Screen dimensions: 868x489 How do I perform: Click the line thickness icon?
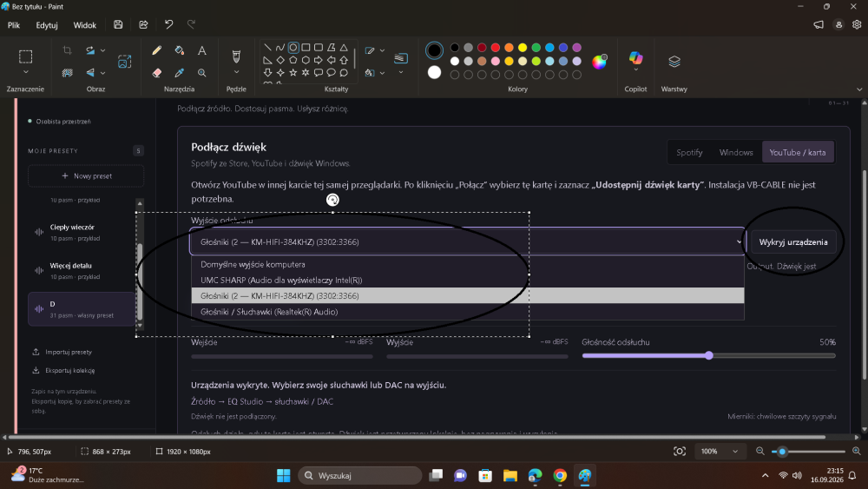[x=401, y=57]
